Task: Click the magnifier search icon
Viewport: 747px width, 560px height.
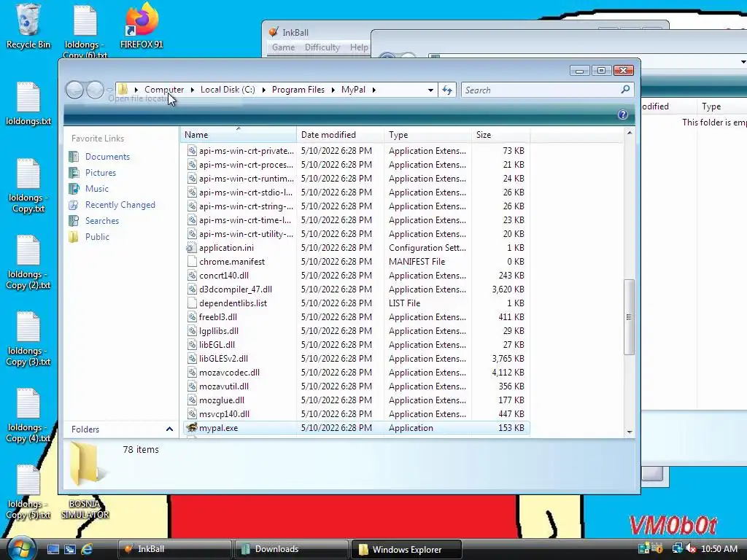Action: [625, 90]
